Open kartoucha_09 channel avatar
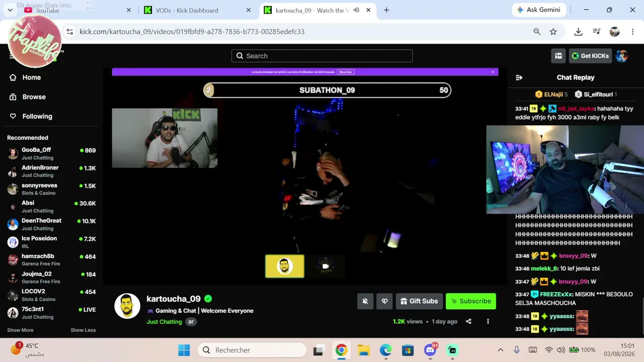Screen dimensions: 644x362 [127, 306]
